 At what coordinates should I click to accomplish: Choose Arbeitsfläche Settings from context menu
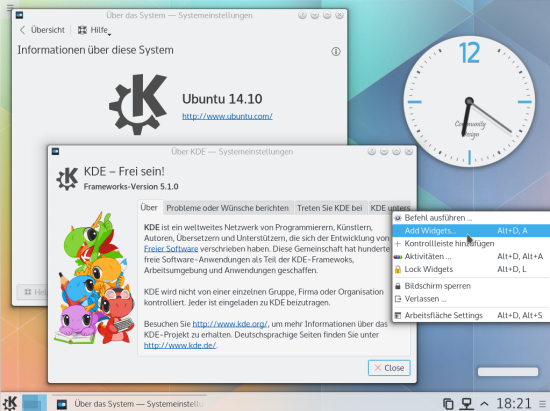471,315
